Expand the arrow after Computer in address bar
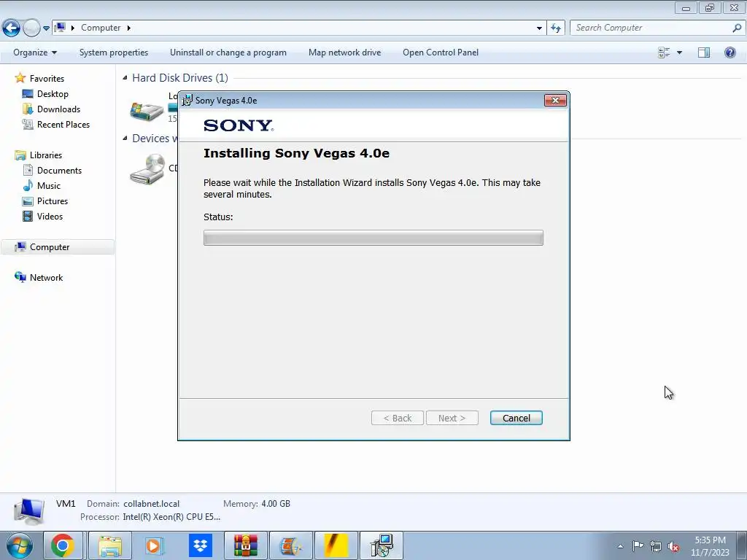The height and width of the screenshot is (560, 747). (128, 28)
